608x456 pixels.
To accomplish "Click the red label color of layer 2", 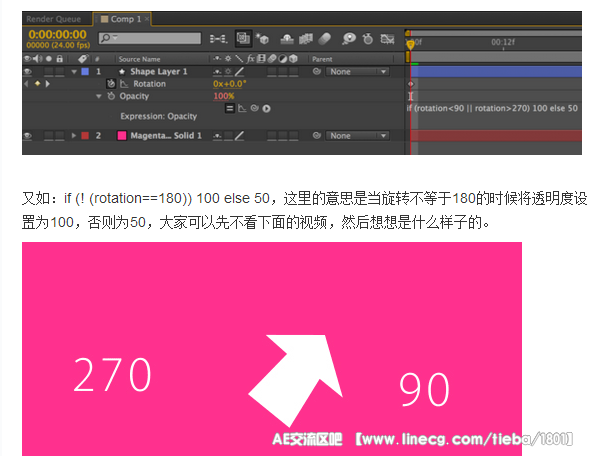I will click(85, 135).
